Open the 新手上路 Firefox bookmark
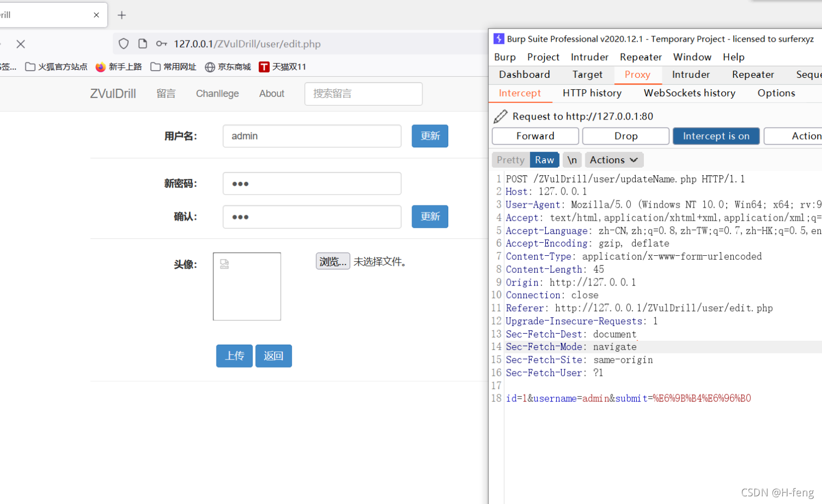The image size is (822, 504). [118, 67]
